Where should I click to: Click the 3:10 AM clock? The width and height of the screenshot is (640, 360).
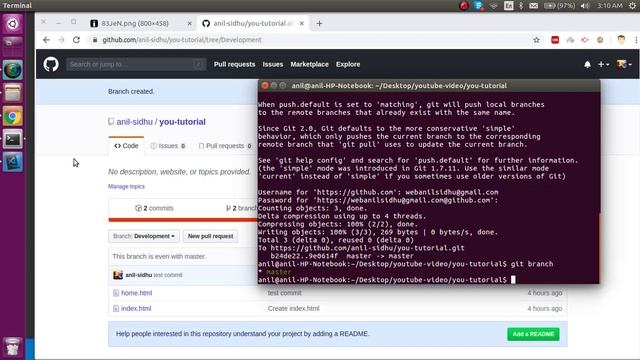coord(610,6)
